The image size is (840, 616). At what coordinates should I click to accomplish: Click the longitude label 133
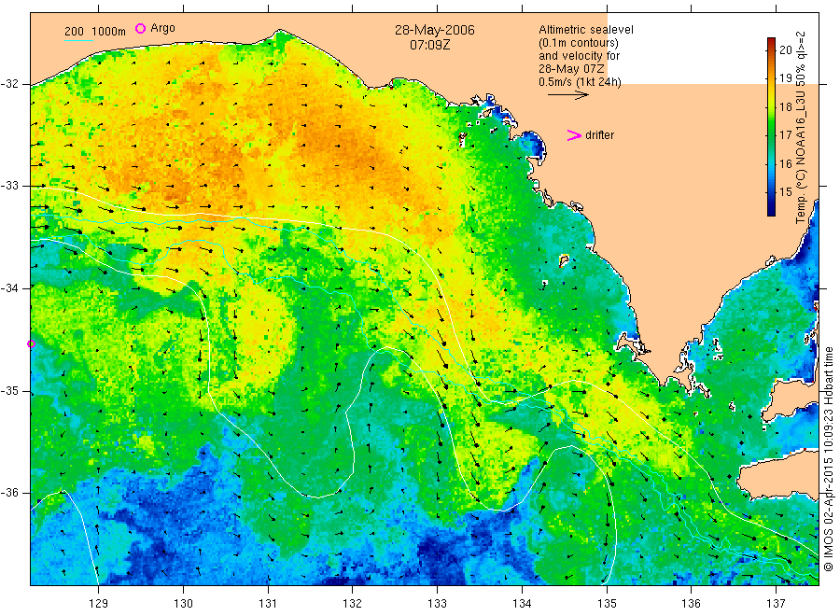coord(437,604)
